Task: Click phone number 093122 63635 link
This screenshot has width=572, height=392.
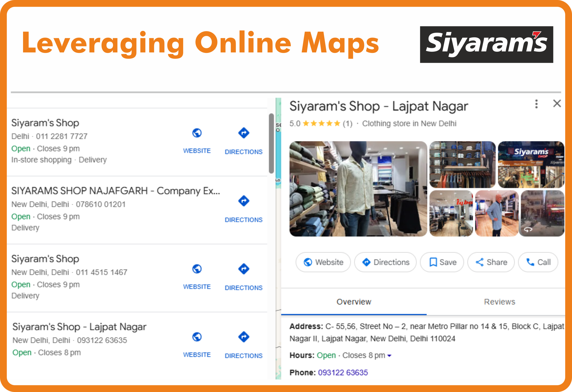Action: [343, 373]
